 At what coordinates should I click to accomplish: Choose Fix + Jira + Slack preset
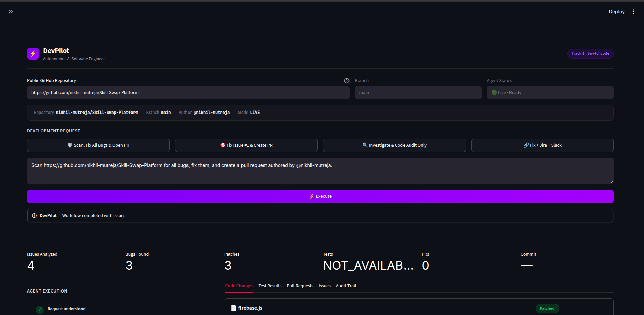coord(542,145)
